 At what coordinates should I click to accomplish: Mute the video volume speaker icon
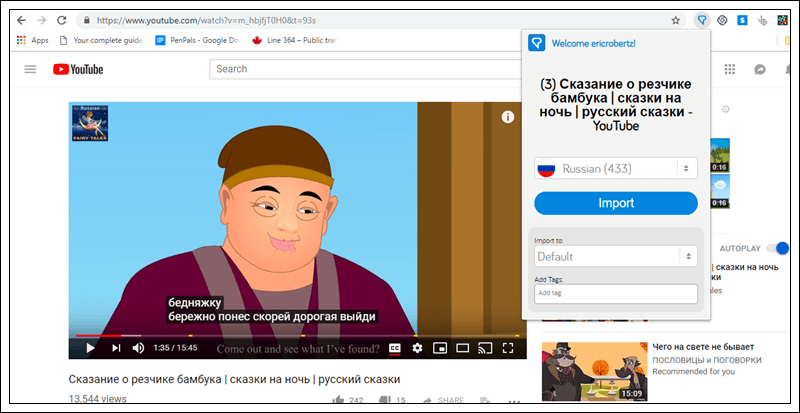pos(139,348)
